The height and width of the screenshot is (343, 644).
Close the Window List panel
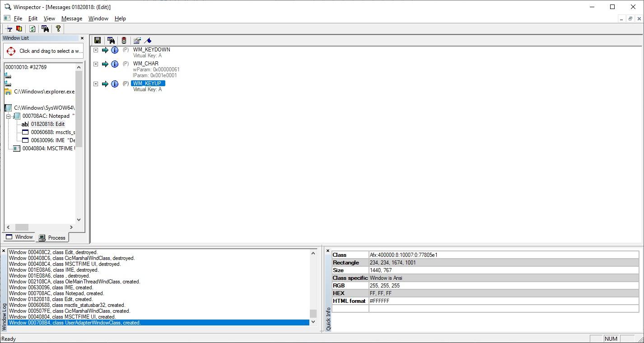82,38
